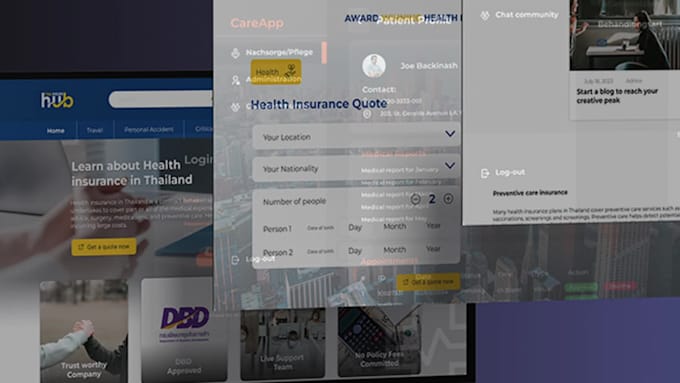Viewport: 680px width, 383px height.
Task: Open the blog post photo thumbnail
Action: (x=625, y=35)
